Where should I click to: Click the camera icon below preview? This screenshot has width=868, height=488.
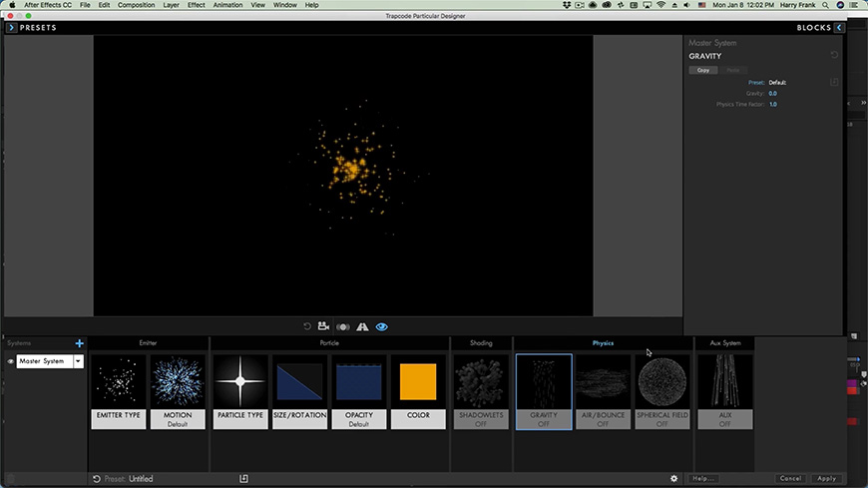[324, 326]
